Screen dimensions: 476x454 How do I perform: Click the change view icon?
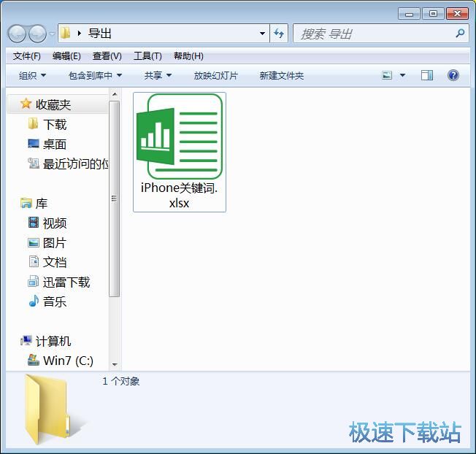click(387, 75)
